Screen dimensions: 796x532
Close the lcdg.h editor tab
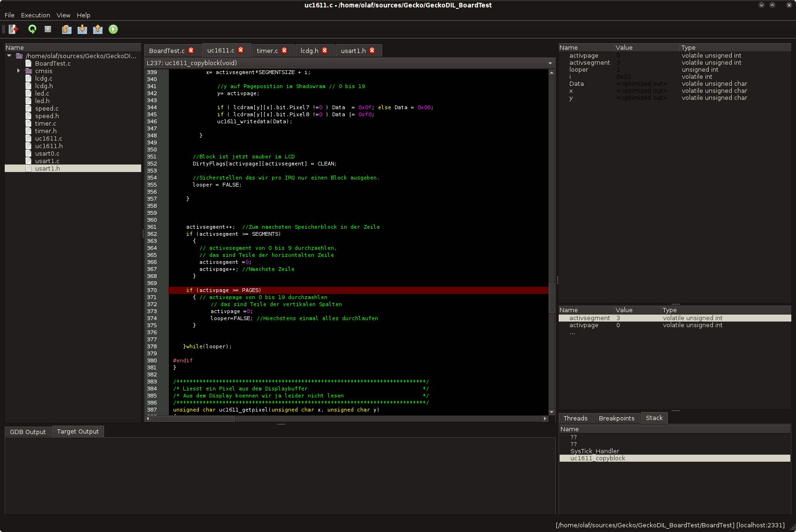coord(325,51)
